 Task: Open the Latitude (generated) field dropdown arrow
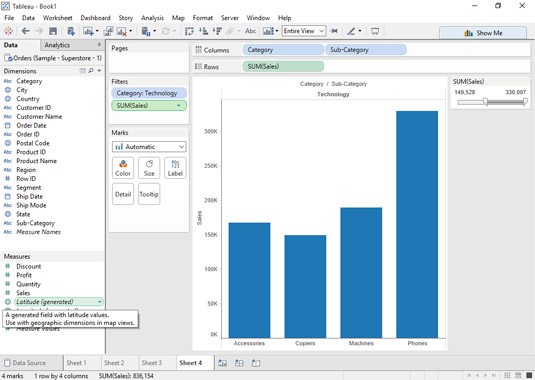(99, 302)
